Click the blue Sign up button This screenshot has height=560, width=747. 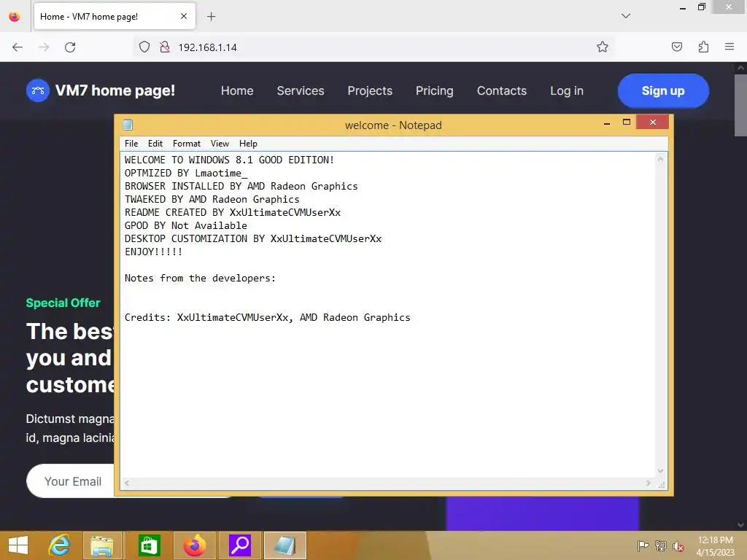(663, 90)
